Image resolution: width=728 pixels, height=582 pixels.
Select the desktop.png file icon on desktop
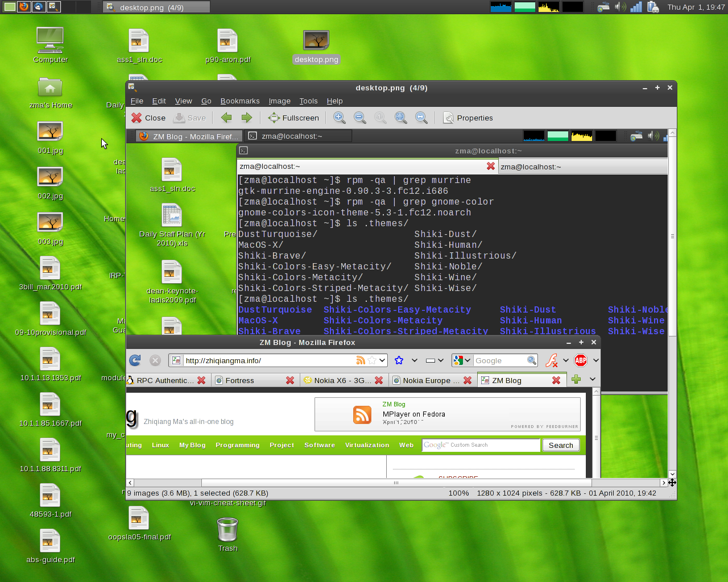[x=316, y=47]
